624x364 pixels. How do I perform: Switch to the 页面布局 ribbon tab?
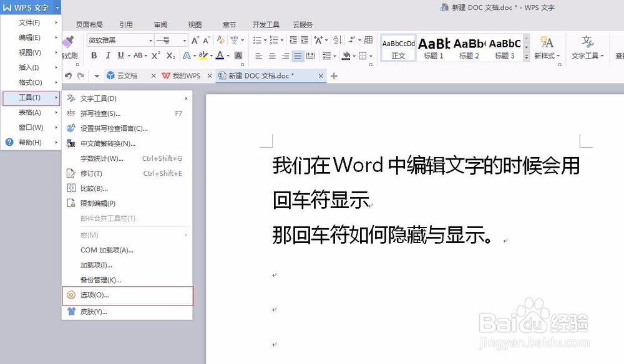[89, 25]
